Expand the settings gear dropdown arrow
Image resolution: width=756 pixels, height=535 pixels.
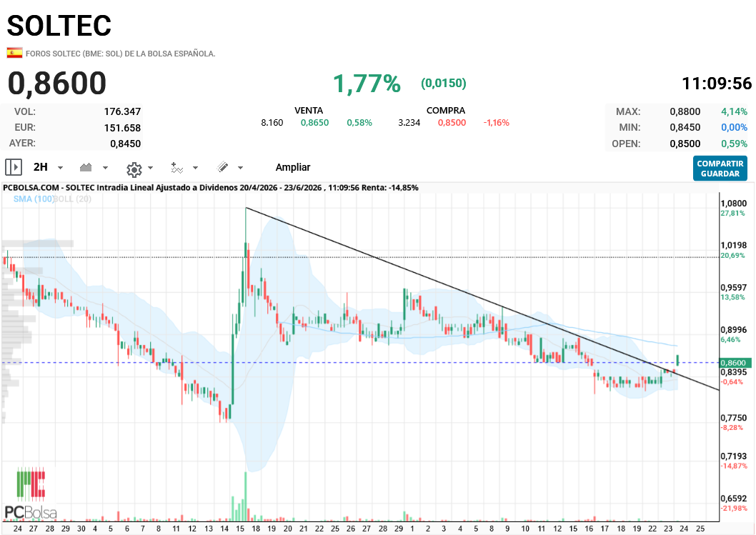151,168
